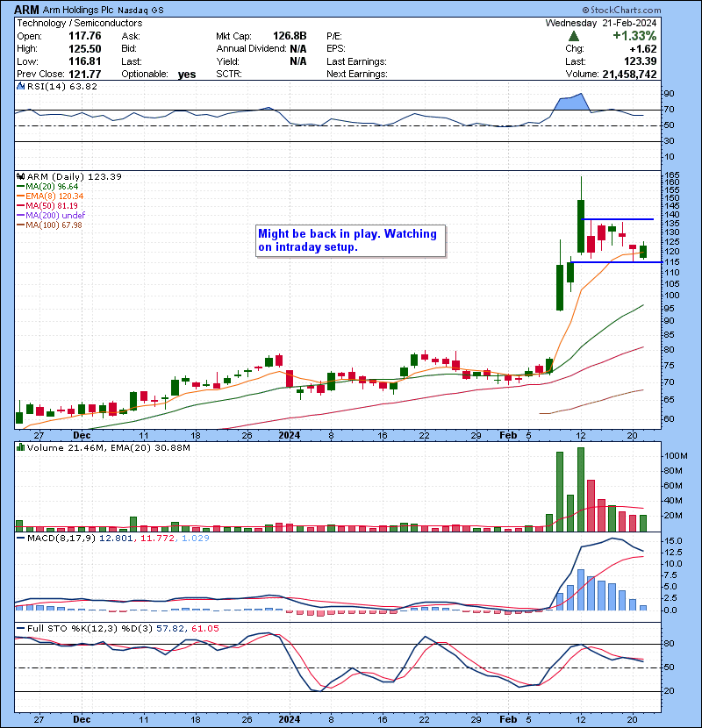Click the green up-triangle change indicator
The height and width of the screenshot is (728, 702).
pos(573,36)
